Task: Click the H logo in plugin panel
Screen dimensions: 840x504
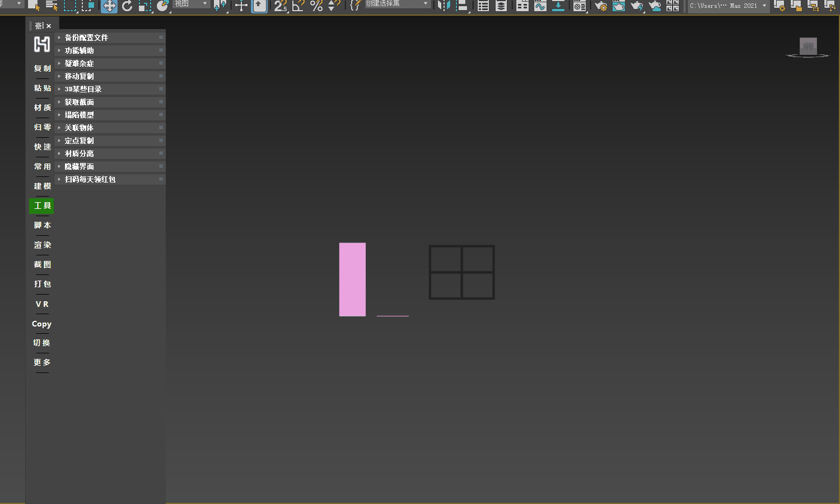Action: [42, 44]
